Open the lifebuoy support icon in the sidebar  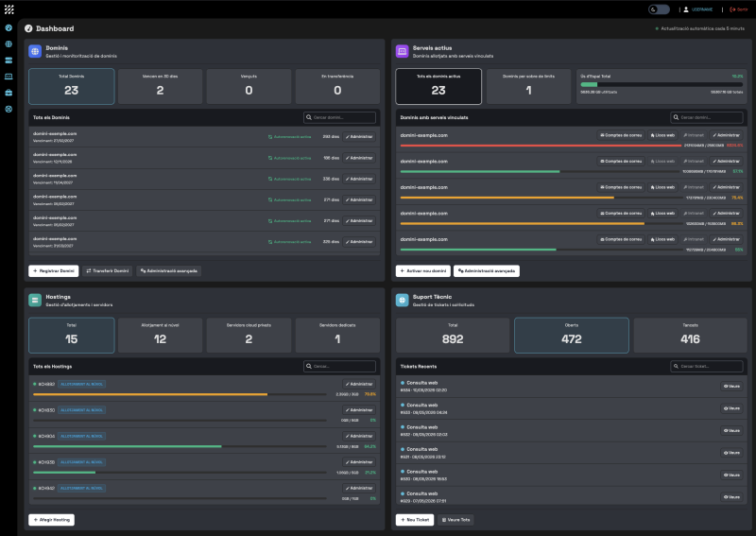pos(9,109)
